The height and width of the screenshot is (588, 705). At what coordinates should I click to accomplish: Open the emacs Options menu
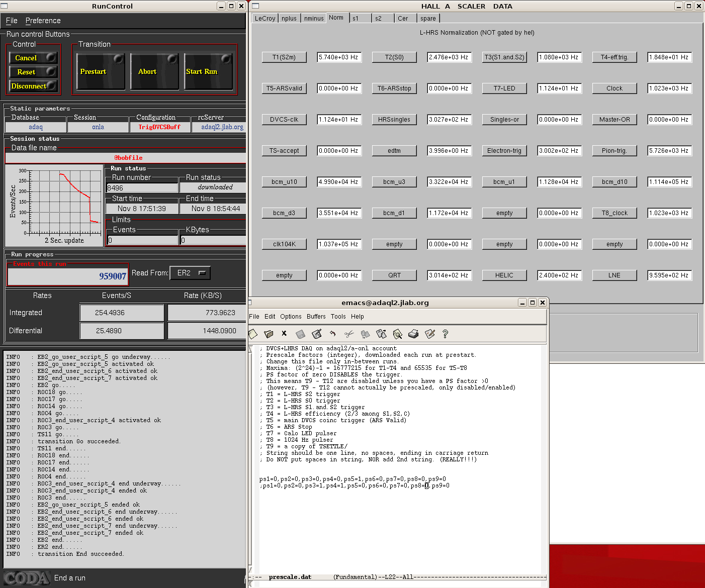291,317
